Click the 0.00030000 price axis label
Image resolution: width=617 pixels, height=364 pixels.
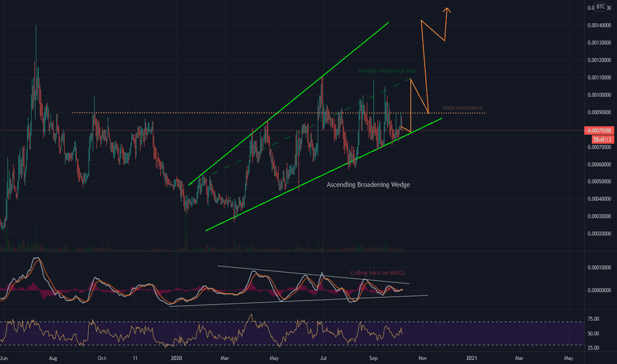pos(599,216)
